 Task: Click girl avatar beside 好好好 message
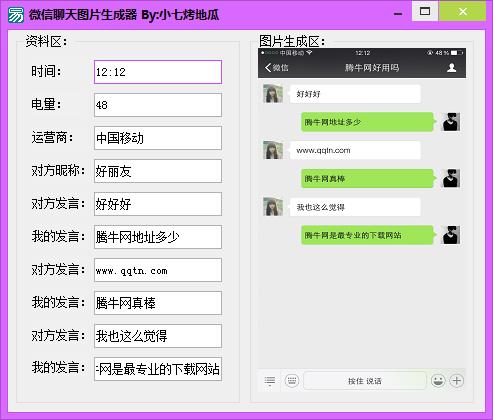pyautogui.click(x=273, y=93)
